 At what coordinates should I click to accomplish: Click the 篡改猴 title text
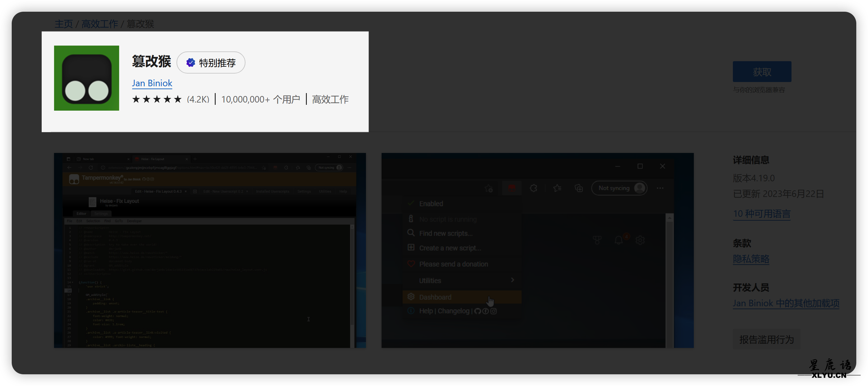(151, 61)
